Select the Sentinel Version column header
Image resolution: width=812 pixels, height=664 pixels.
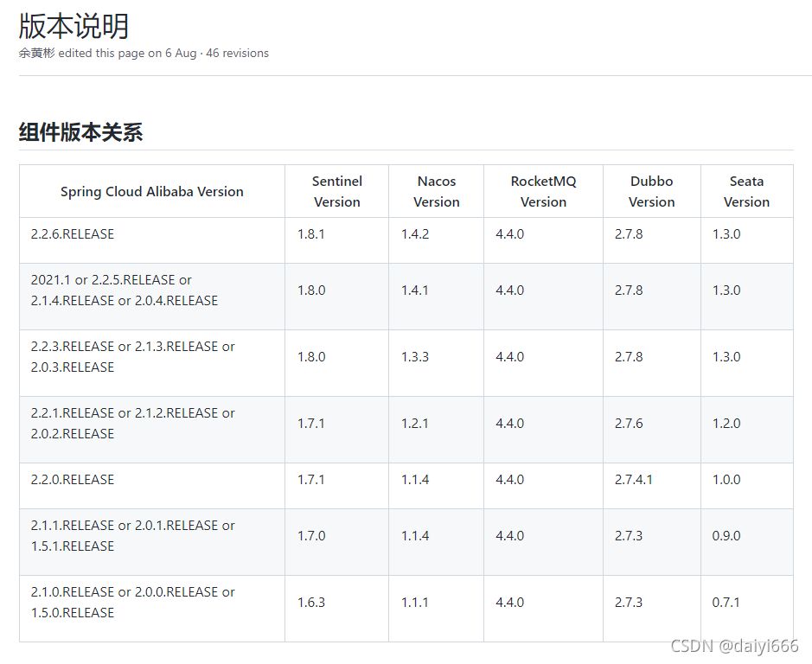[336, 192]
